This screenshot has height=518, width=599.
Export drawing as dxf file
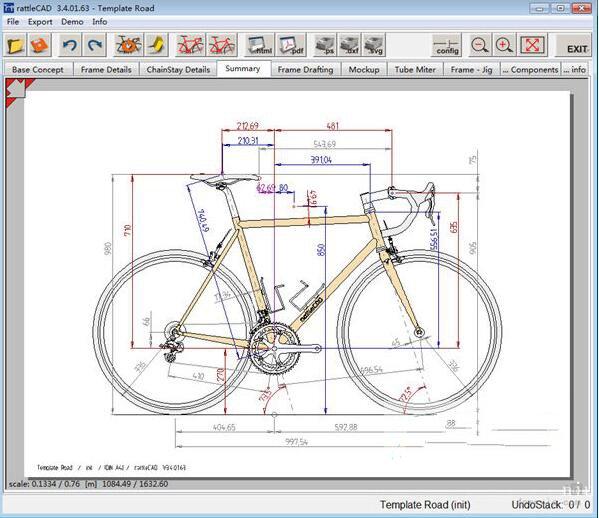point(349,45)
